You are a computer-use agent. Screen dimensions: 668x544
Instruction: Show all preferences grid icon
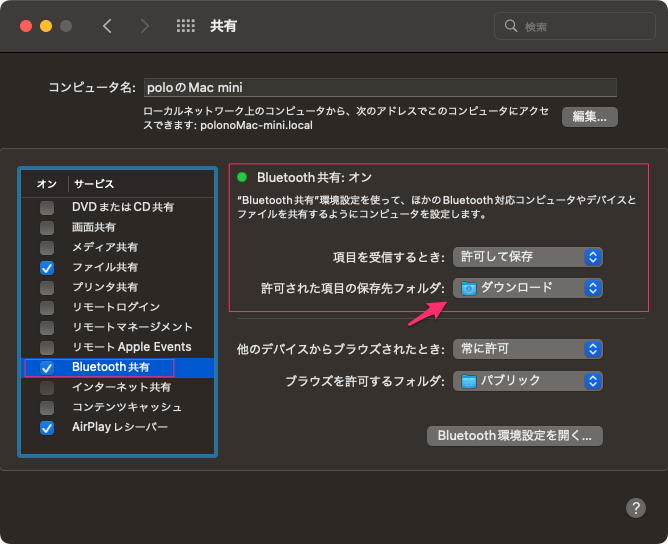[185, 27]
